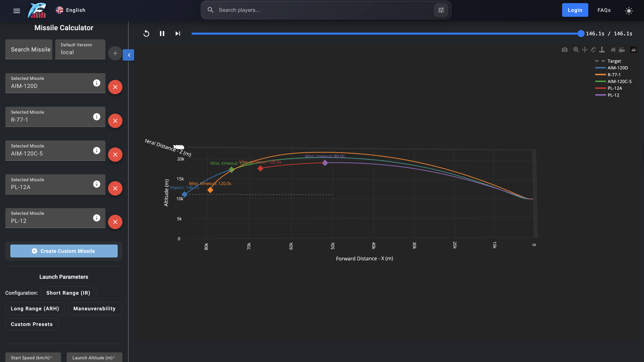Image resolution: width=644 pixels, height=362 pixels.
Task: Toggle Target trace visibility in legend
Action: pyautogui.click(x=614, y=61)
